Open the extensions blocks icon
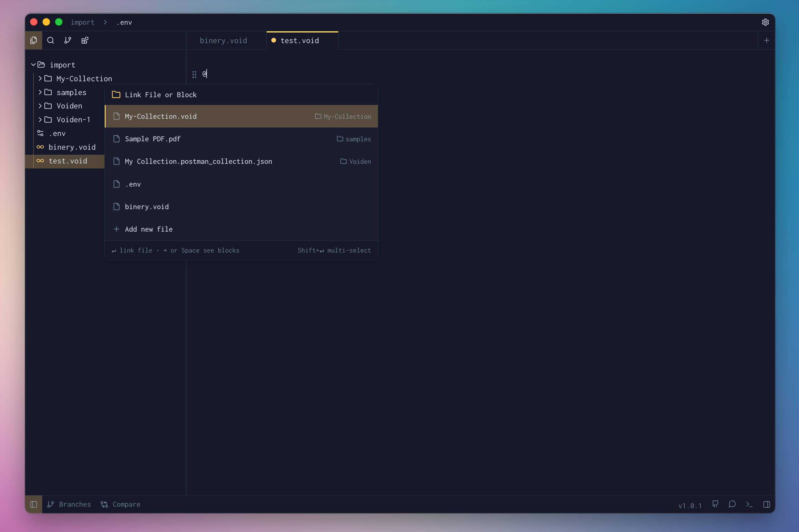The image size is (799, 532). coord(85,40)
